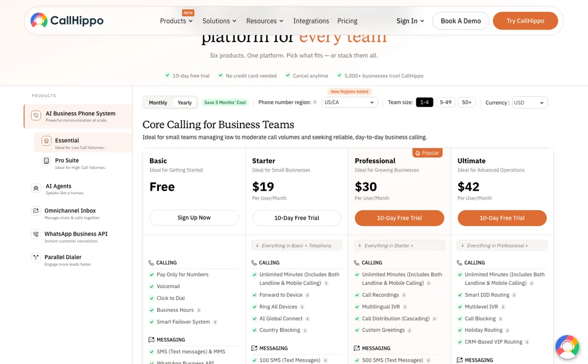Image resolution: width=588 pixels, height=364 pixels.
Task: Click info icon beside Call Recordings
Action: coord(404,295)
